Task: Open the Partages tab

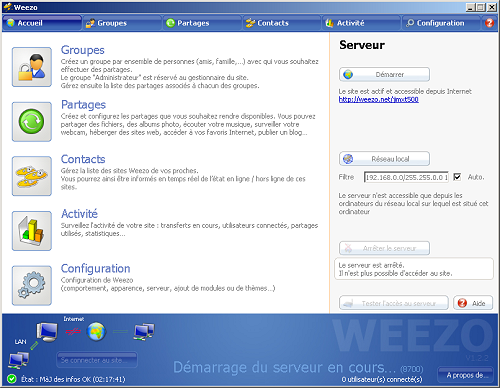Action: (202, 23)
